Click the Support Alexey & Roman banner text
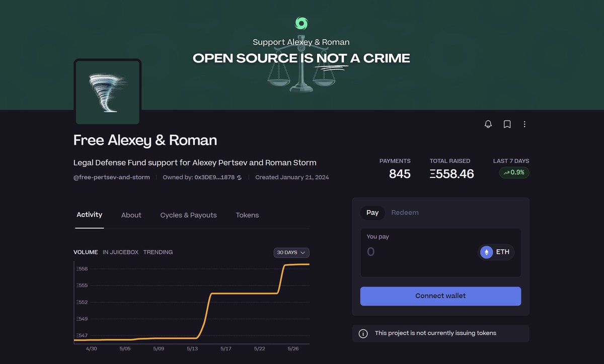This screenshot has width=604, height=364. click(x=301, y=42)
